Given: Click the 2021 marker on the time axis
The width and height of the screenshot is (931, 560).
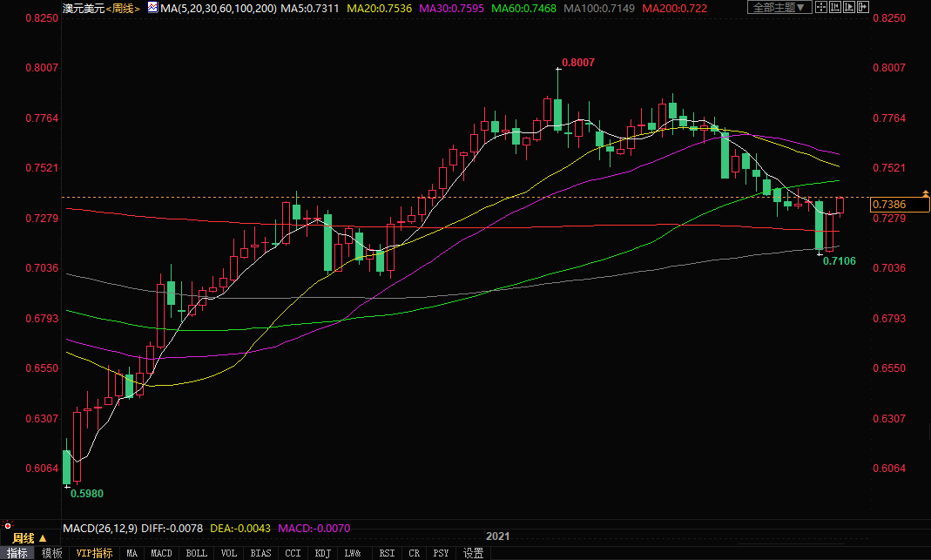Looking at the screenshot, I should click(497, 536).
